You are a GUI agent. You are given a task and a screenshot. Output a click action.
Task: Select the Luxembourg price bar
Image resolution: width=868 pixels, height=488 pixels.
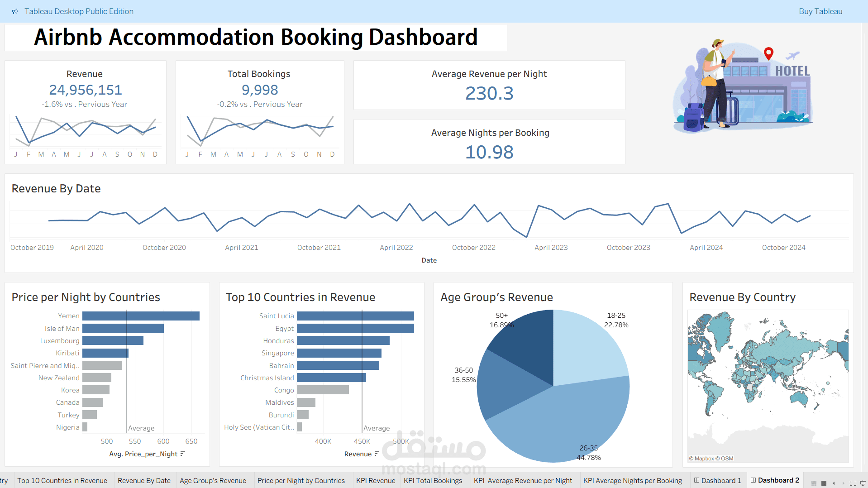pos(113,340)
